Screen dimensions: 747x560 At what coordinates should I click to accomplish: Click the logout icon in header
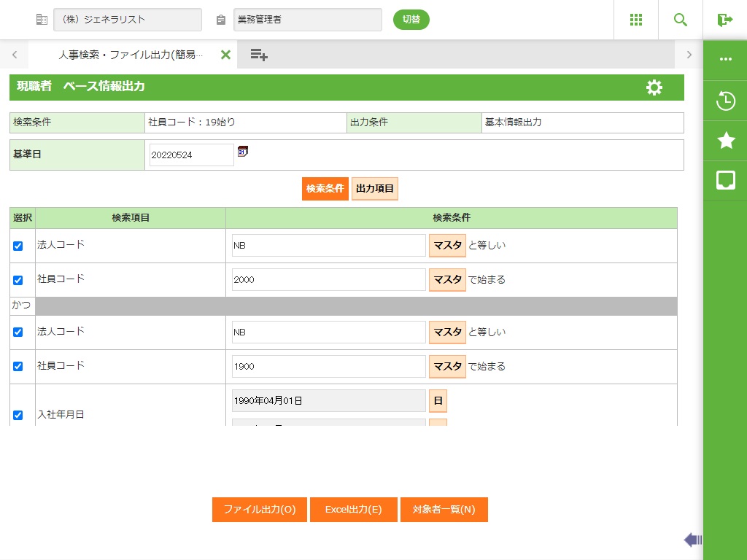724,20
